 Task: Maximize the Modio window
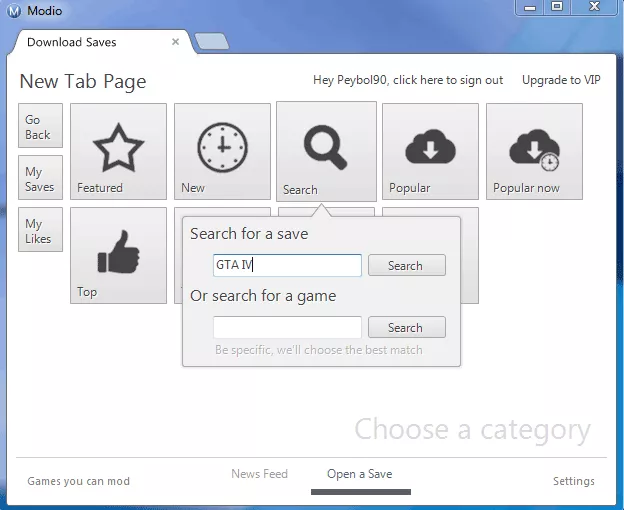[557, 7]
